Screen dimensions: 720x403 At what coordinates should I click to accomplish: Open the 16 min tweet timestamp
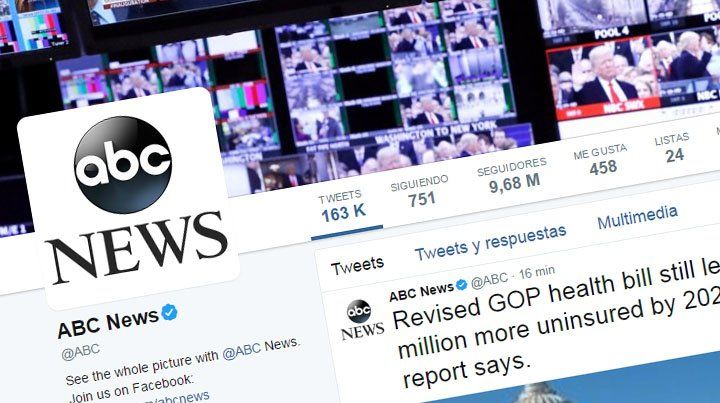(x=536, y=273)
